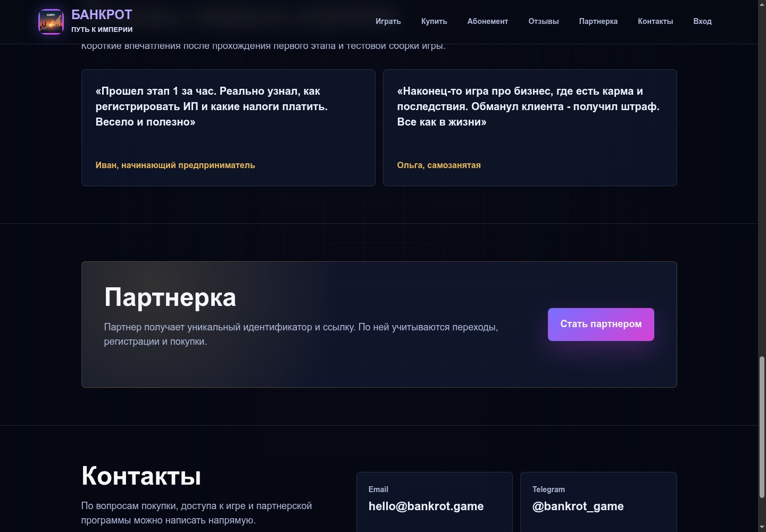Open the Абонемент nav link
Viewport: 766px width, 532px height.
[488, 21]
